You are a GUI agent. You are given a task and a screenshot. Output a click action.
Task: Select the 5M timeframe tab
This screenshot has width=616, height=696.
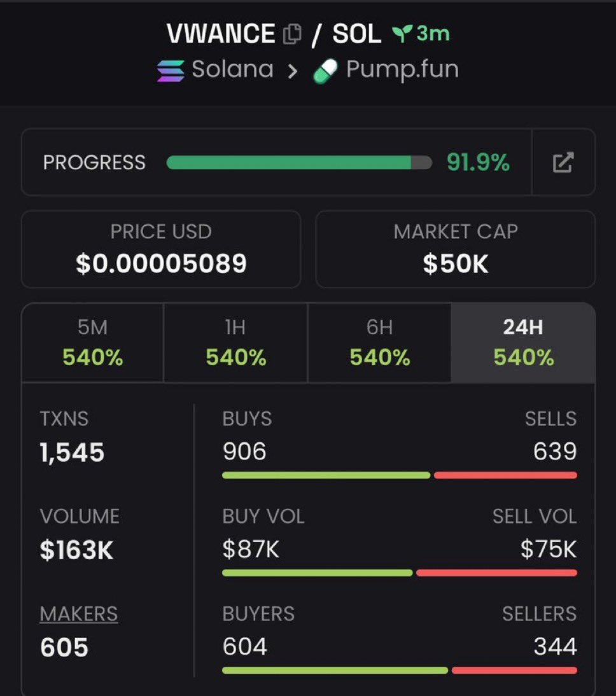[93, 343]
